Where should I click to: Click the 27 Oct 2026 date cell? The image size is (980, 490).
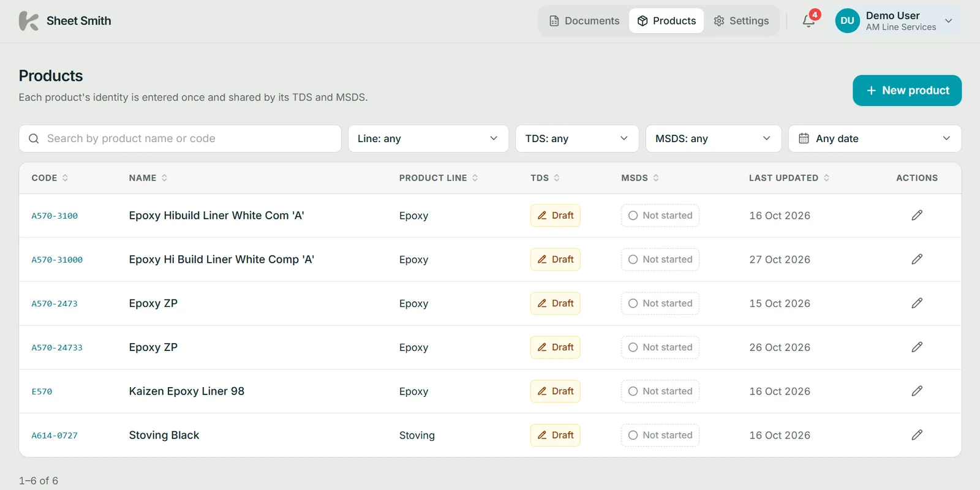(x=780, y=260)
